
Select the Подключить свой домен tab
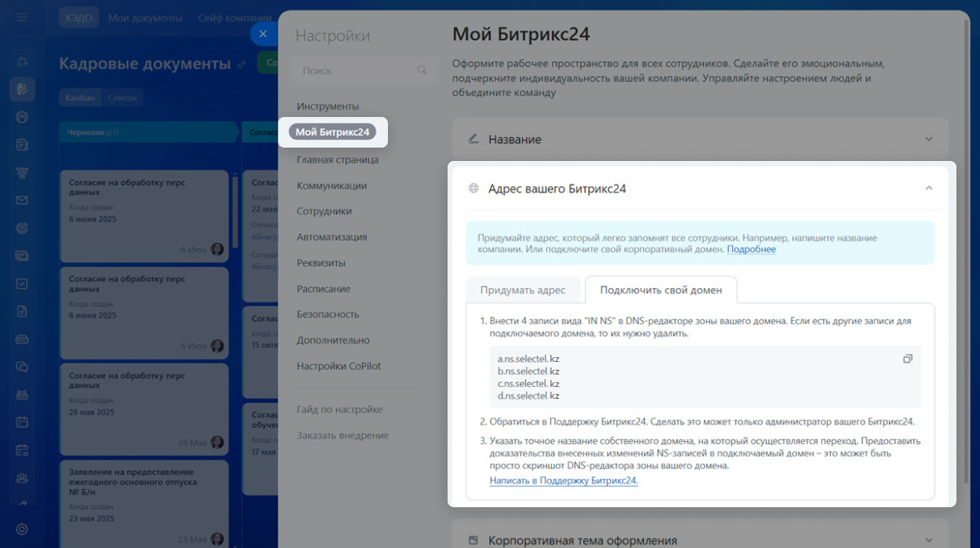coord(661,290)
